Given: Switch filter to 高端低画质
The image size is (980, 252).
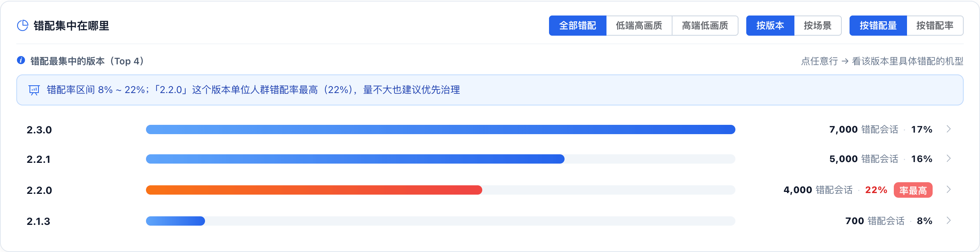Looking at the screenshot, I should pos(705,26).
